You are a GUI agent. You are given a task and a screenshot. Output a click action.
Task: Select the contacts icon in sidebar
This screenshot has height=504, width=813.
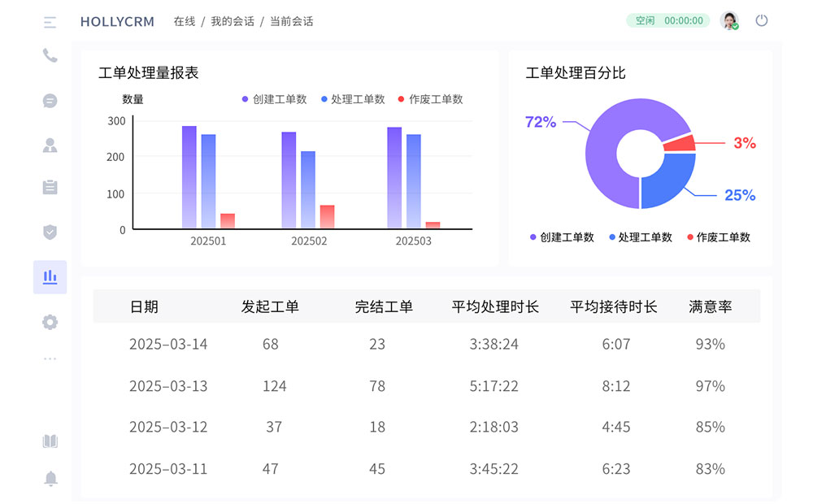[x=50, y=145]
